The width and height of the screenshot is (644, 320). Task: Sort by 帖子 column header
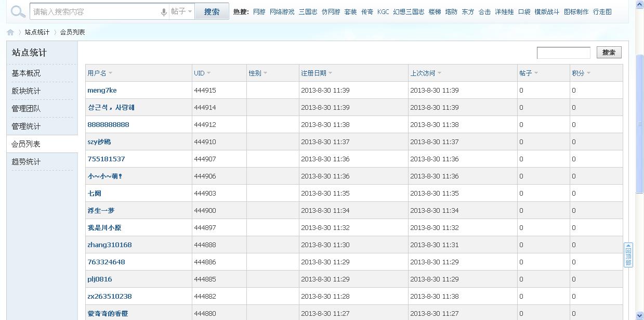coord(529,73)
